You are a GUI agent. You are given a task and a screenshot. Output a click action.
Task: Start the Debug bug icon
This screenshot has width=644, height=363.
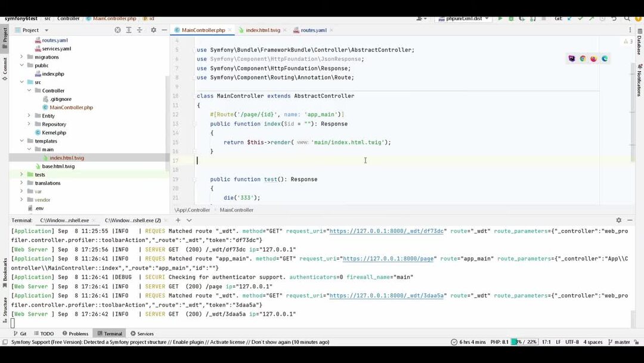click(511, 19)
